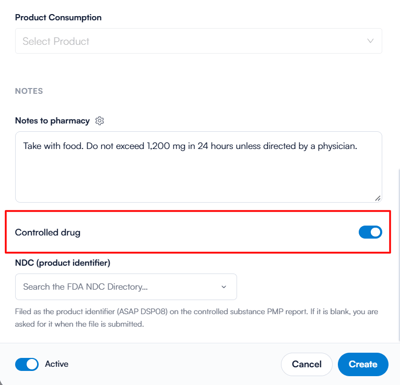Viewport: 400px width, 385px height.
Task: Click the Create button
Action: (363, 364)
